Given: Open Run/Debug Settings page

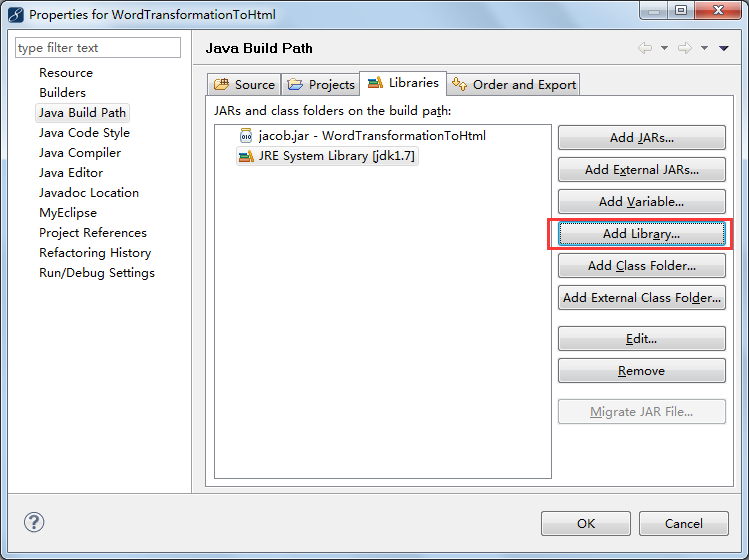Looking at the screenshot, I should [x=97, y=273].
